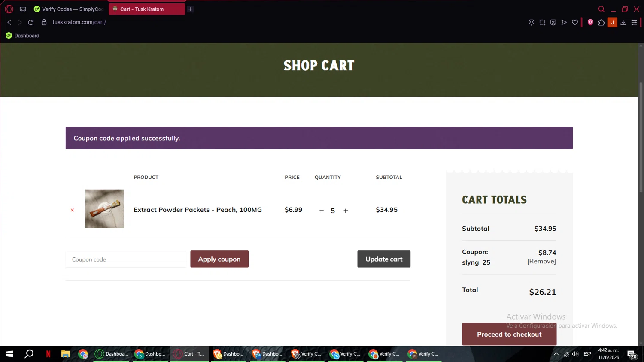Click the ESP keyboard language indicator

pyautogui.click(x=587, y=354)
